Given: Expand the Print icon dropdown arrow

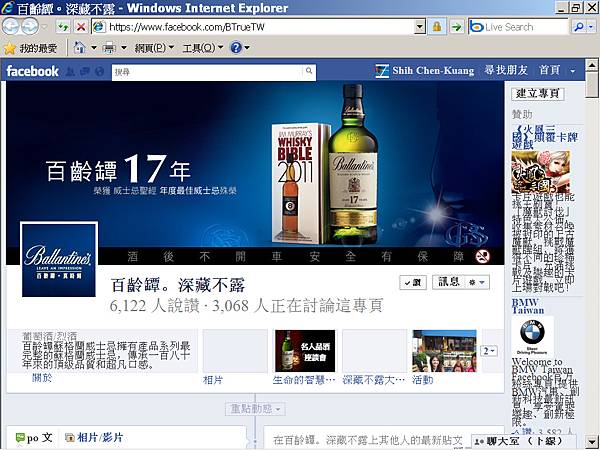Looking at the screenshot, I should coord(124,48).
